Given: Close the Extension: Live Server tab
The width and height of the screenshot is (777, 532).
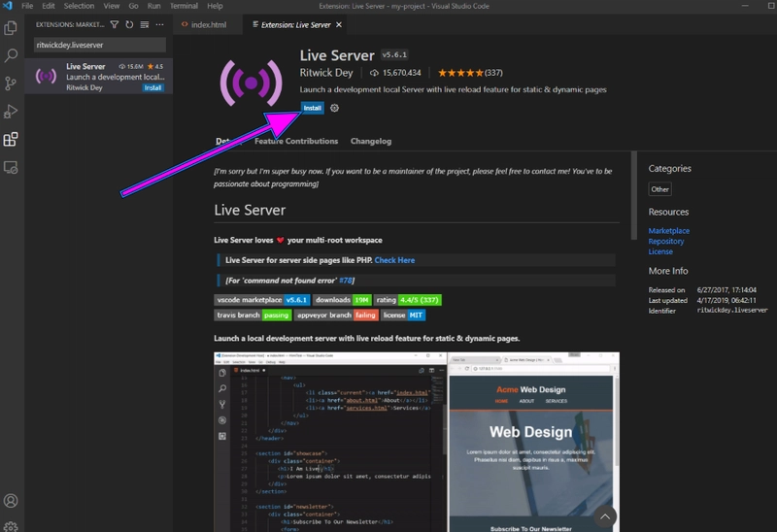Looking at the screenshot, I should [339, 25].
